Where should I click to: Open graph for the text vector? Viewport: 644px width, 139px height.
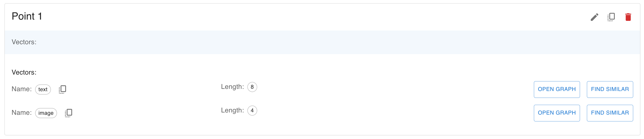(x=557, y=90)
